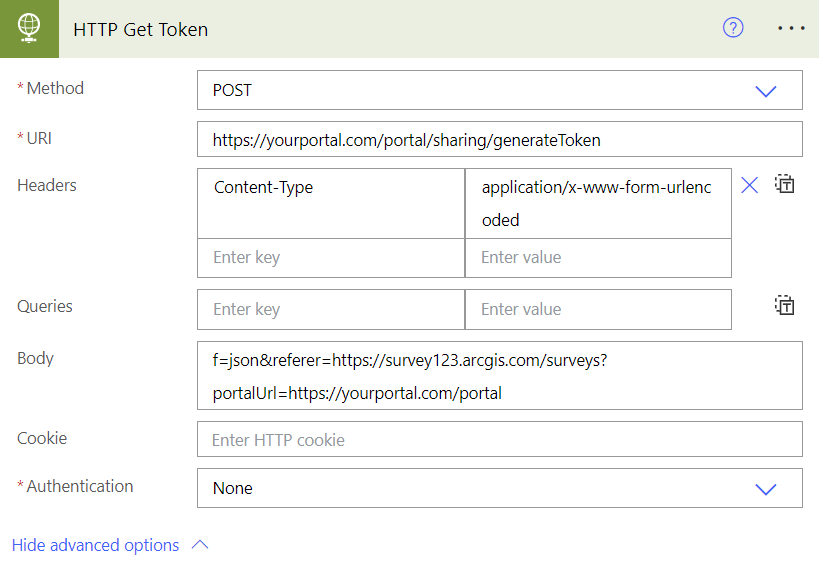This screenshot has height=585, width=819.
Task: Open help for HTTP Get Token
Action: (x=733, y=28)
